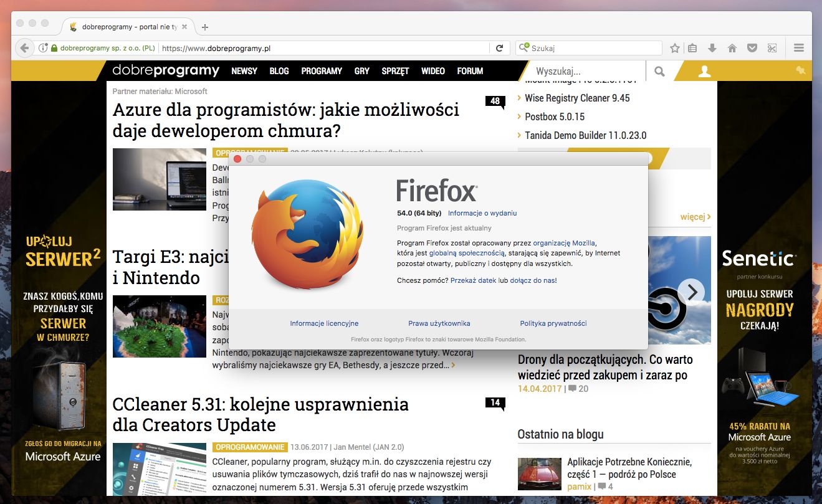Open Drony dla początkujących article
Image resolution: width=822 pixels, height=504 pixels.
click(x=605, y=367)
